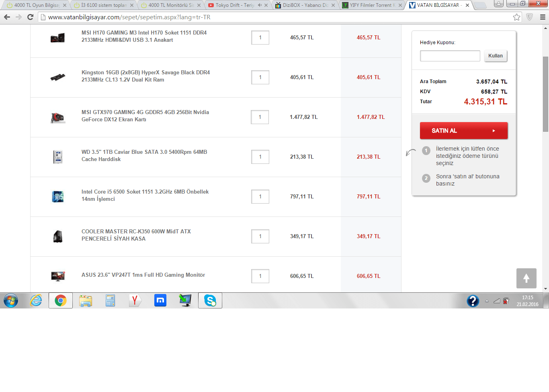Open the Intel Core i5 6500 processor link
Screen dimensions: 549x392
(x=145, y=195)
